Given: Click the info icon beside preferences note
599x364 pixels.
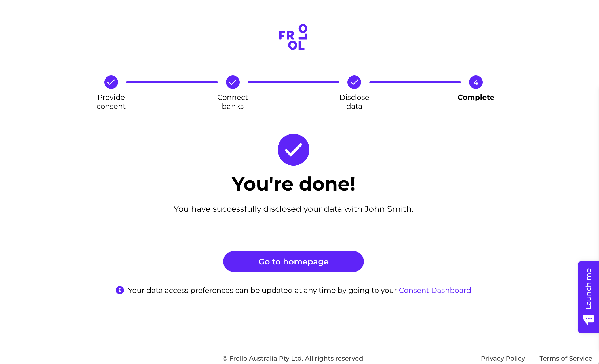Looking at the screenshot, I should [120, 290].
